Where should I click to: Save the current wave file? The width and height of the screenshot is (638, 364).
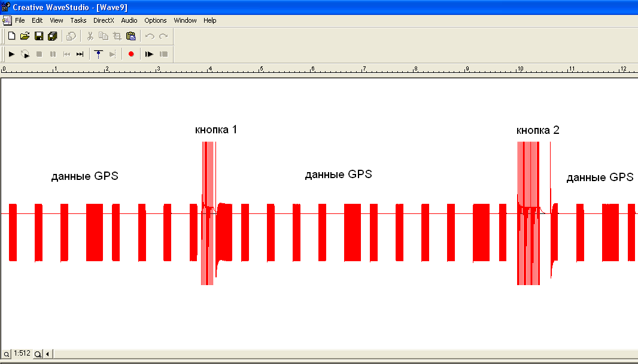click(x=38, y=36)
